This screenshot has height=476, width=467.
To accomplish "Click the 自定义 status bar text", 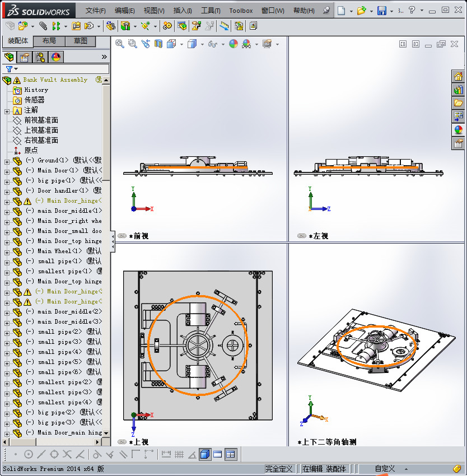I will [x=385, y=469].
